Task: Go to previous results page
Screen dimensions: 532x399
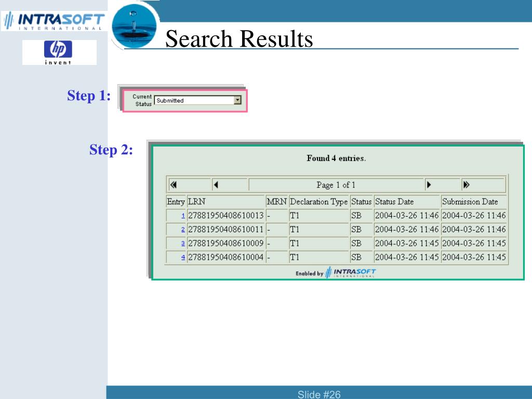Action: [x=216, y=185]
